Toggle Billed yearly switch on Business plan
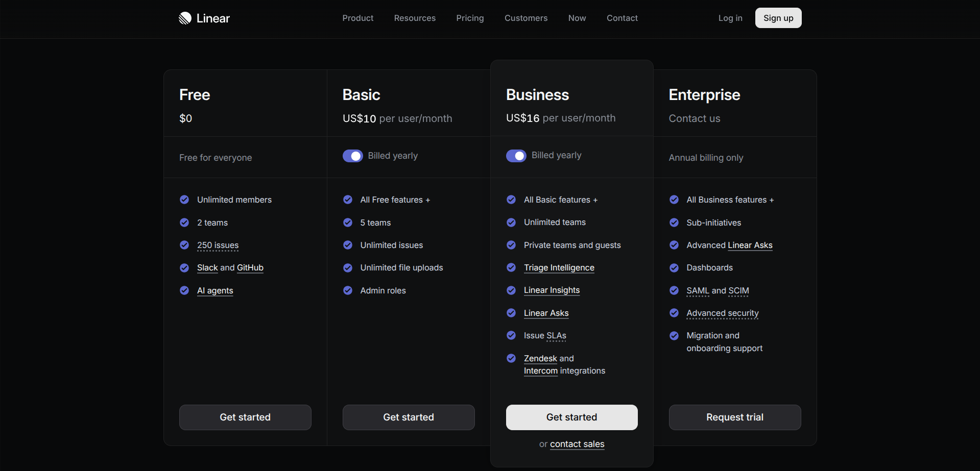This screenshot has height=471, width=980. click(516, 156)
